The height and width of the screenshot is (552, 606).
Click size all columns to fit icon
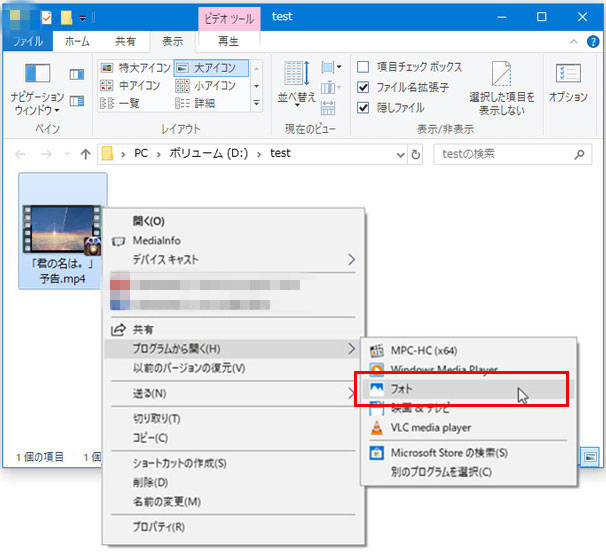click(x=328, y=108)
